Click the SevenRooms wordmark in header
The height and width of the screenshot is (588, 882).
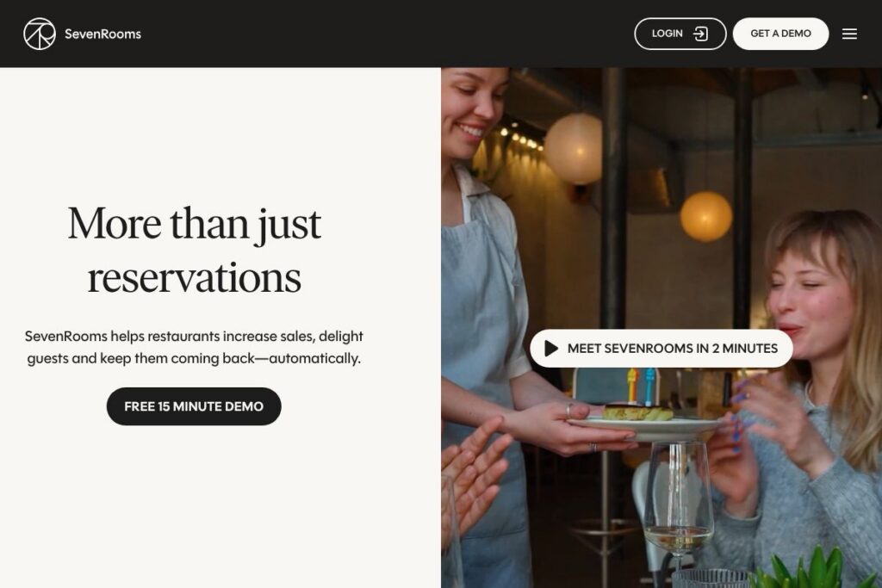[103, 34]
